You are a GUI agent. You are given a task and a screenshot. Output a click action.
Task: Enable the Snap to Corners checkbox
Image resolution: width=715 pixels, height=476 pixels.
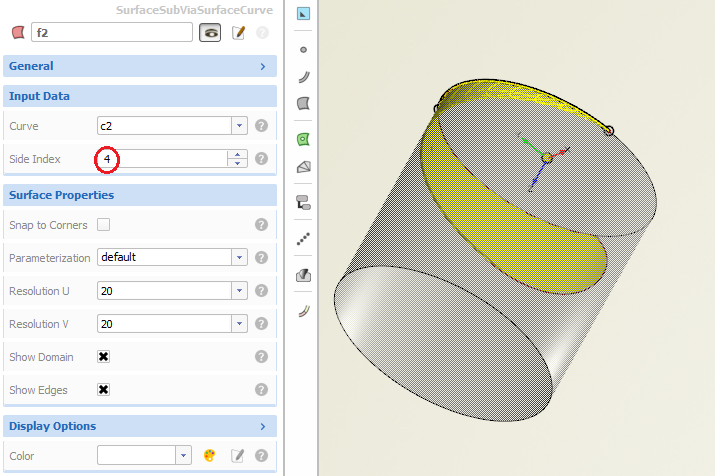click(x=104, y=224)
